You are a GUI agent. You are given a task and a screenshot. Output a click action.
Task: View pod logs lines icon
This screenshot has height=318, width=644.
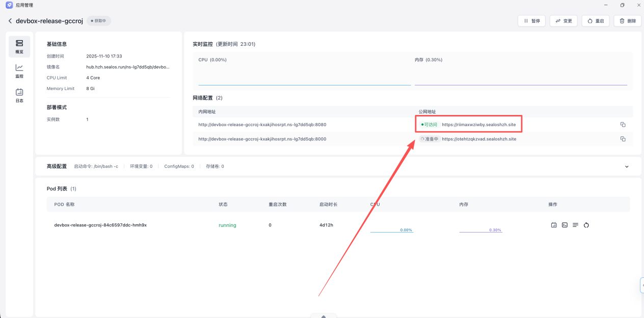click(x=575, y=225)
